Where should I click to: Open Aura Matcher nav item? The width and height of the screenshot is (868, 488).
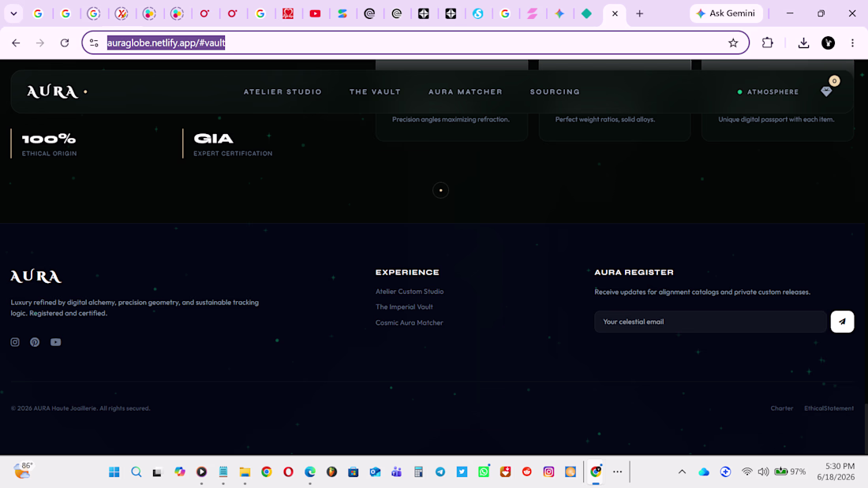click(x=466, y=92)
